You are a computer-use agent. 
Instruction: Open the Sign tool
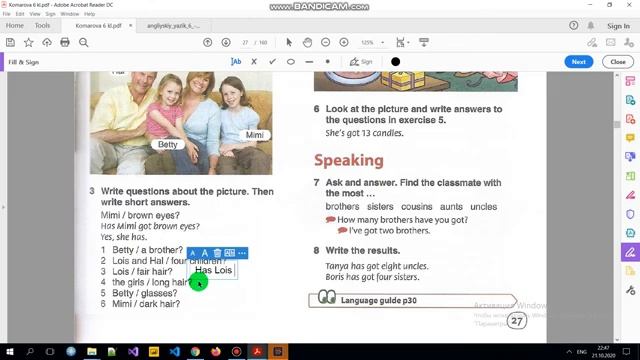point(361,62)
